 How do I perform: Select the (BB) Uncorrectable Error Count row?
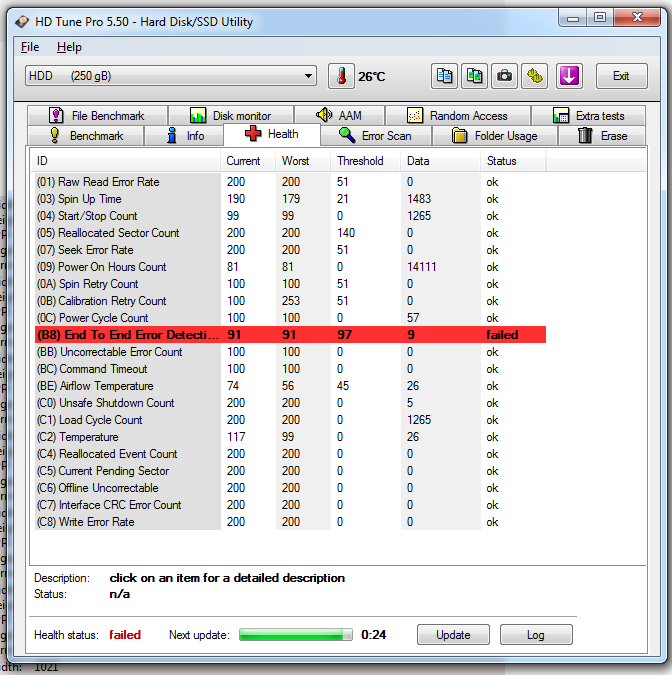coord(291,352)
